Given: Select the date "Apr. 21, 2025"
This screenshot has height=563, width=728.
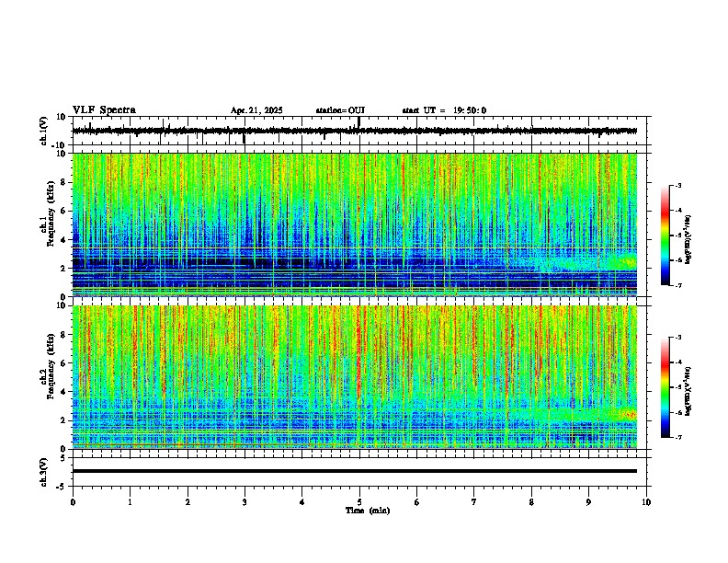Looking at the screenshot, I should point(256,110).
